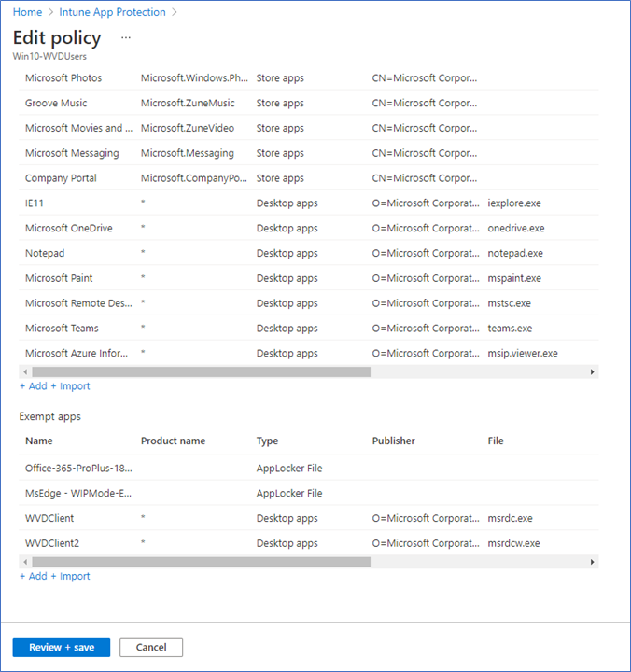The width and height of the screenshot is (631, 672).
Task: Select the Notepad row
Action: pos(309,253)
